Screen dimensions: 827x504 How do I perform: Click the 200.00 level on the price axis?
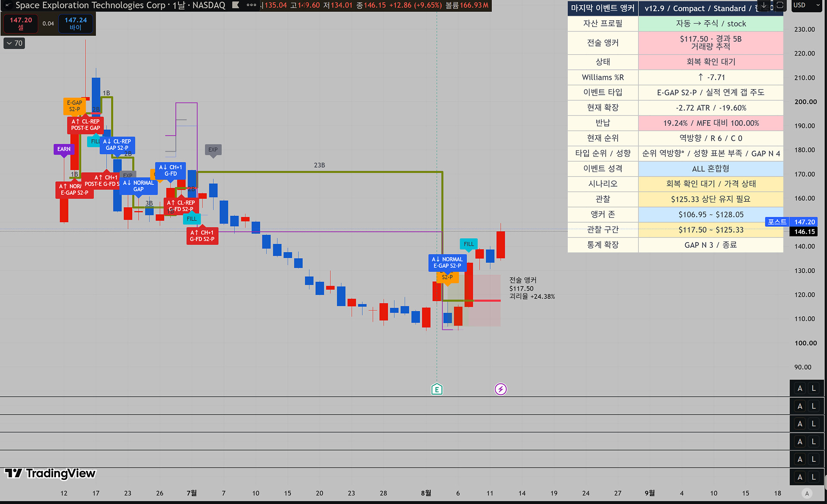pos(805,102)
